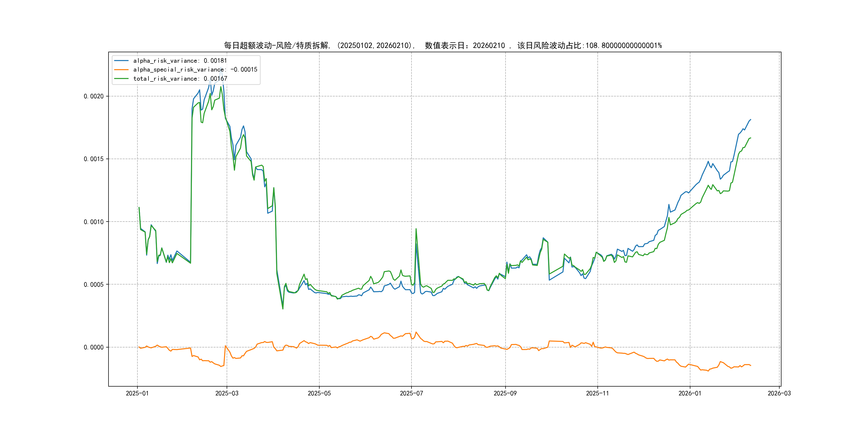Click the green total_risk_variance legend line
This screenshot has height=434, width=868.
click(x=121, y=78)
